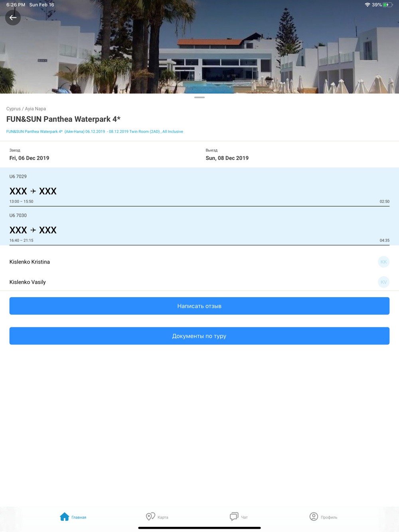Screen dimensions: 399x532
Task: Tap the Wi-Fi icon in status bar
Action: click(367, 5)
